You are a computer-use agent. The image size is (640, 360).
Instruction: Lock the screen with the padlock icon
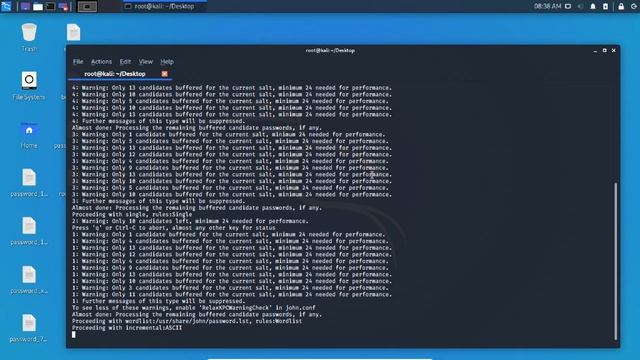[x=621, y=7]
